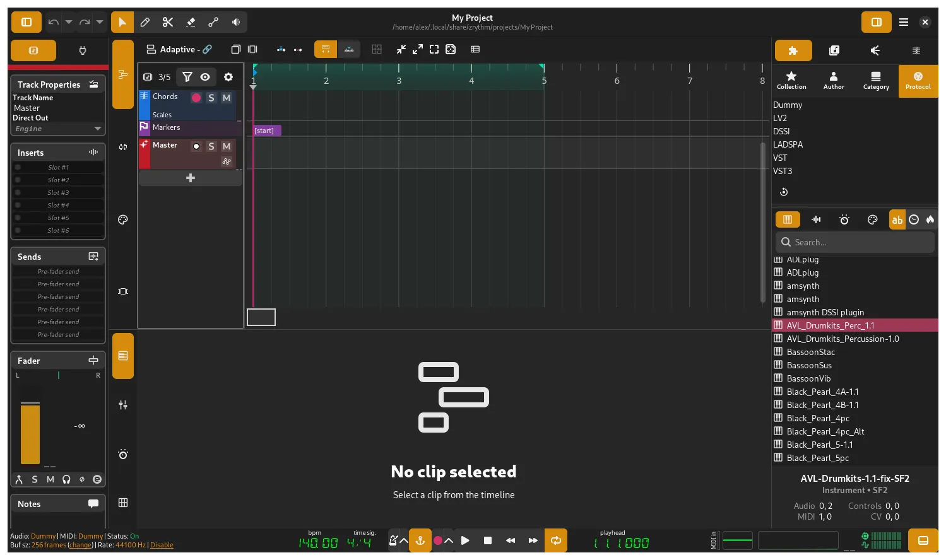The width and height of the screenshot is (946, 560).
Task: Select the eraser tool
Action: click(191, 22)
